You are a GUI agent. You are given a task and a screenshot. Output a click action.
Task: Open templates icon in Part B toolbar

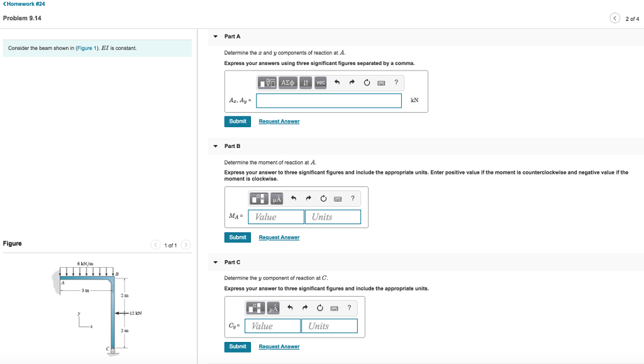tap(259, 199)
